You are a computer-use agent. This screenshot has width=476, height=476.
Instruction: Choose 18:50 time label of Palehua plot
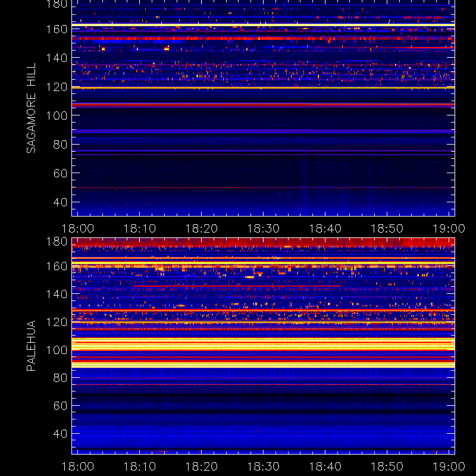click(x=387, y=466)
